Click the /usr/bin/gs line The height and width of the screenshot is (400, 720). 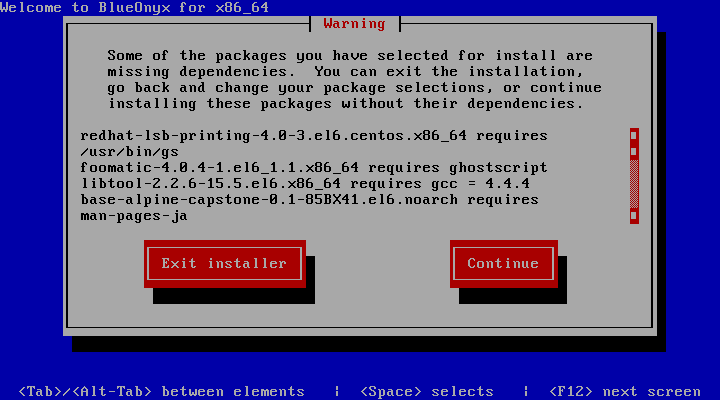[129, 152]
